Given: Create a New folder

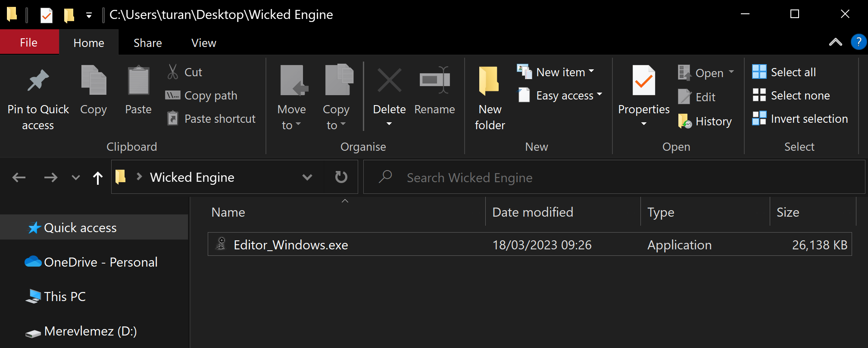Looking at the screenshot, I should click(490, 98).
